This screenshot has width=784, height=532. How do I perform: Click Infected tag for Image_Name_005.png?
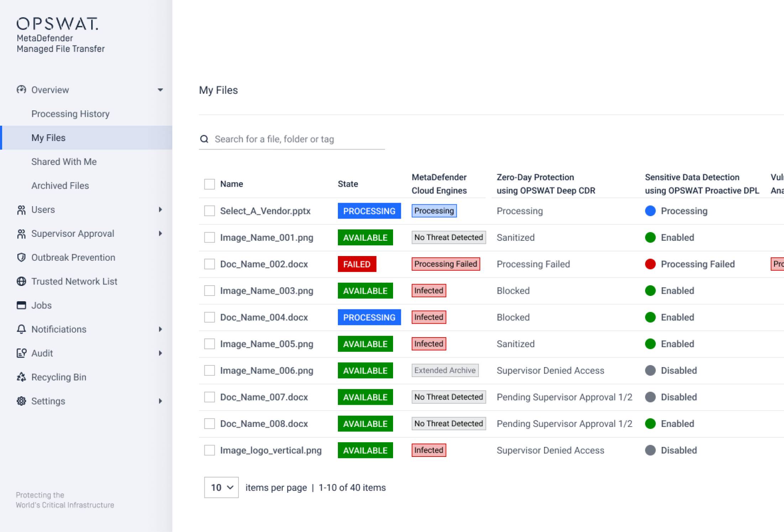tap(429, 344)
